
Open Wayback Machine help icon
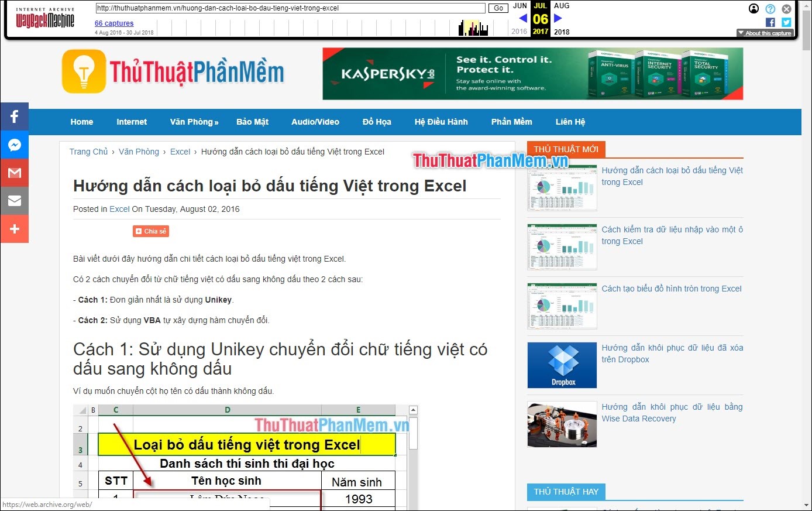pos(770,9)
